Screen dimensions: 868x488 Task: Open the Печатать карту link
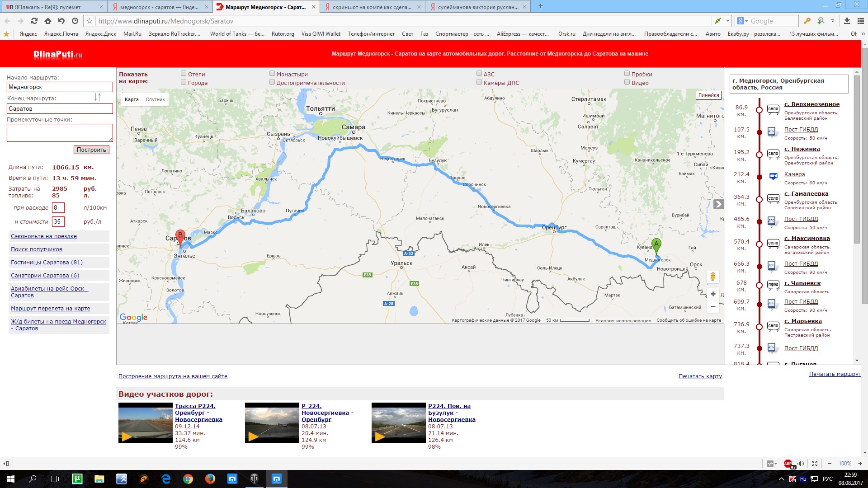point(700,376)
